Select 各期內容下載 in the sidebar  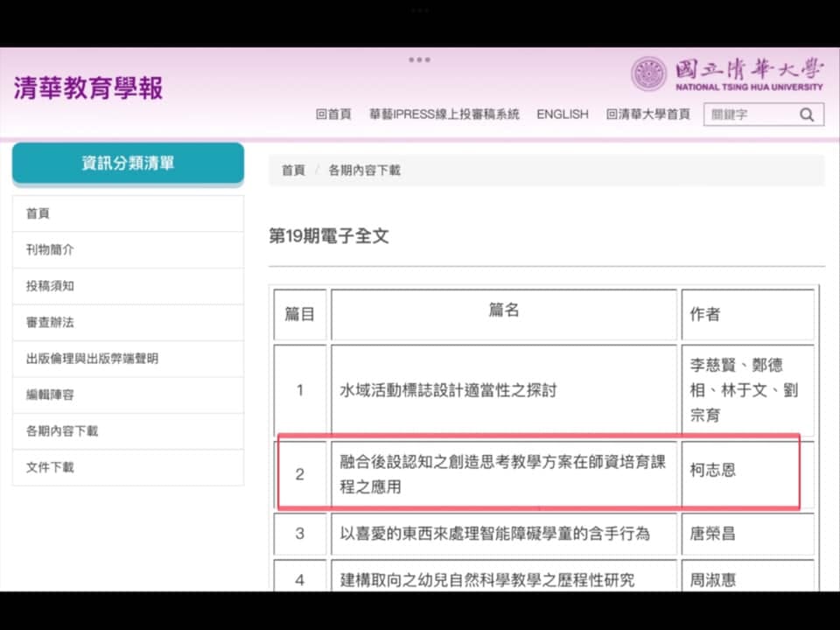coord(128,431)
